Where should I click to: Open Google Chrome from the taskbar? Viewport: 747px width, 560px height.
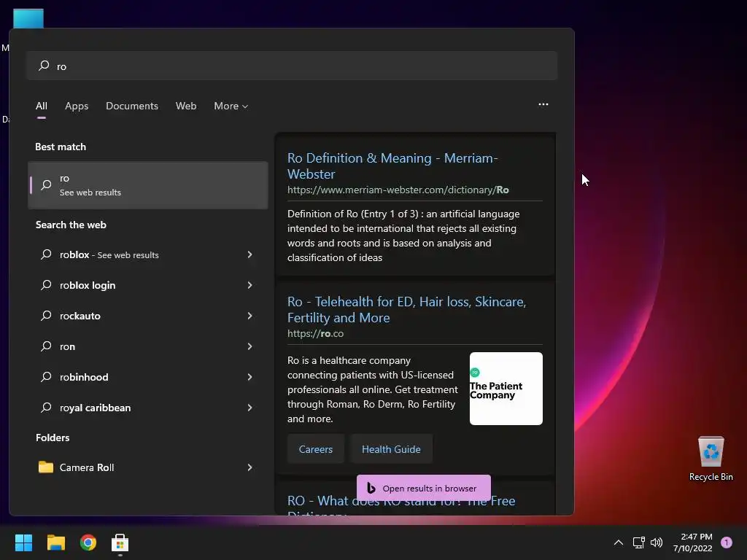pyautogui.click(x=88, y=542)
